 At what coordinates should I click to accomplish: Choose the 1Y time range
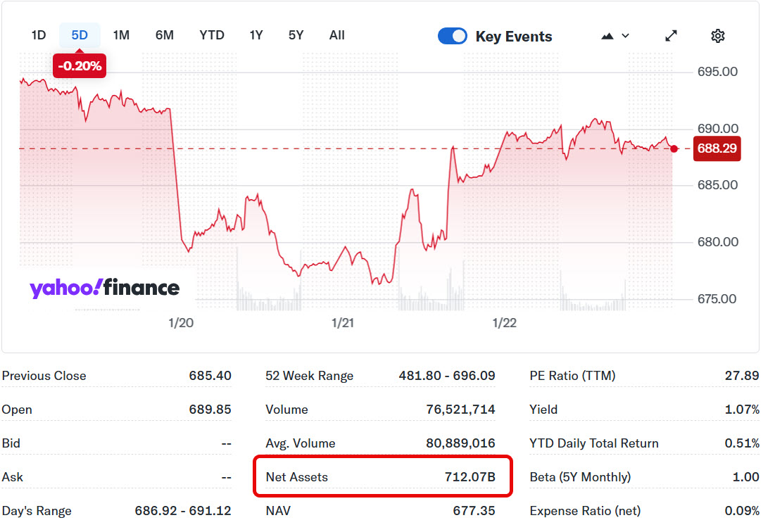(x=256, y=35)
